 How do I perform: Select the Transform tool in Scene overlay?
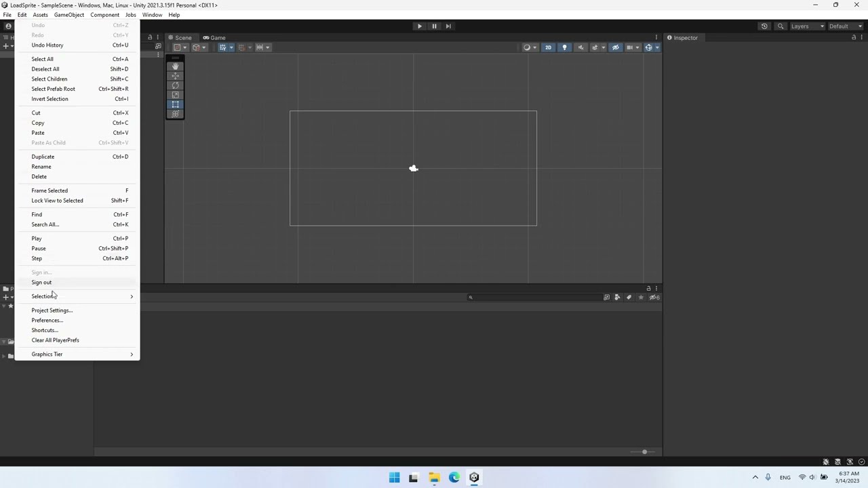pyautogui.click(x=175, y=114)
